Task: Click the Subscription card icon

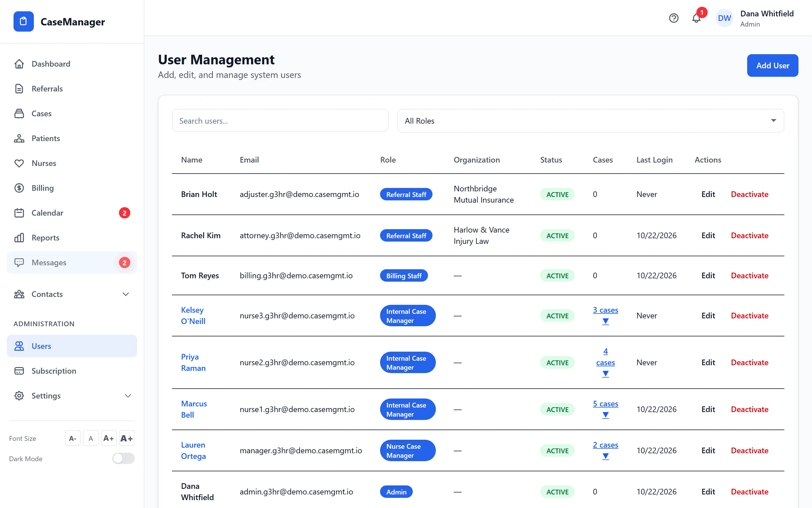Action: coord(19,371)
